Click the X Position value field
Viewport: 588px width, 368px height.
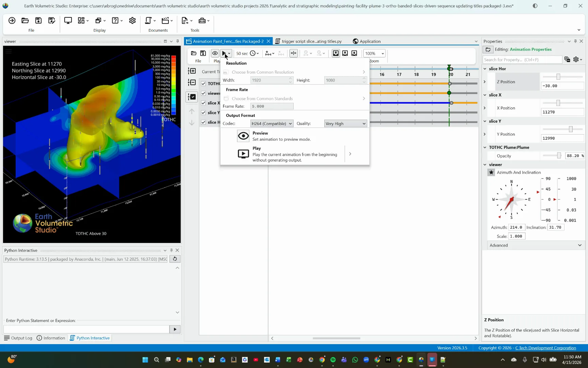562,112
